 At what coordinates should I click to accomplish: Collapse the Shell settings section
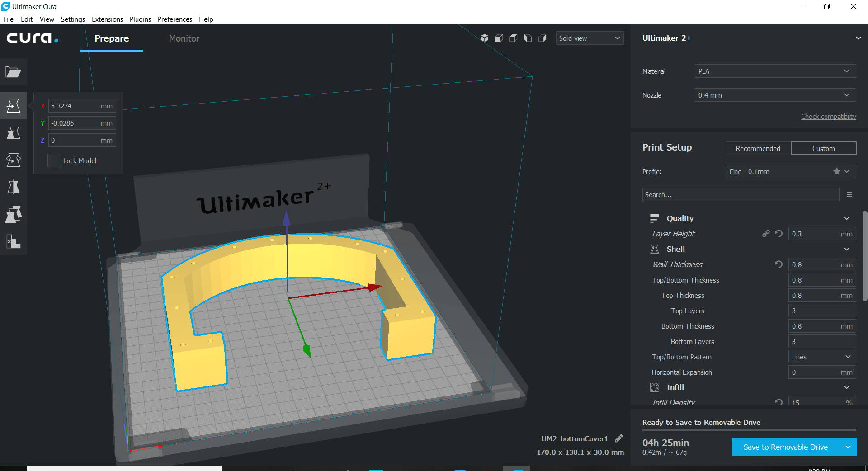coord(847,249)
